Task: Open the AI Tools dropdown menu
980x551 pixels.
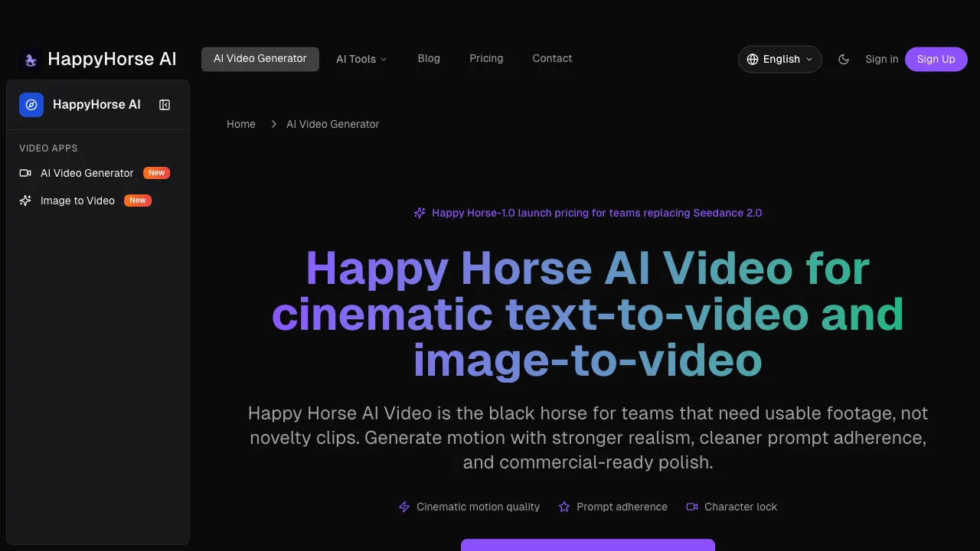Action: pyautogui.click(x=361, y=59)
